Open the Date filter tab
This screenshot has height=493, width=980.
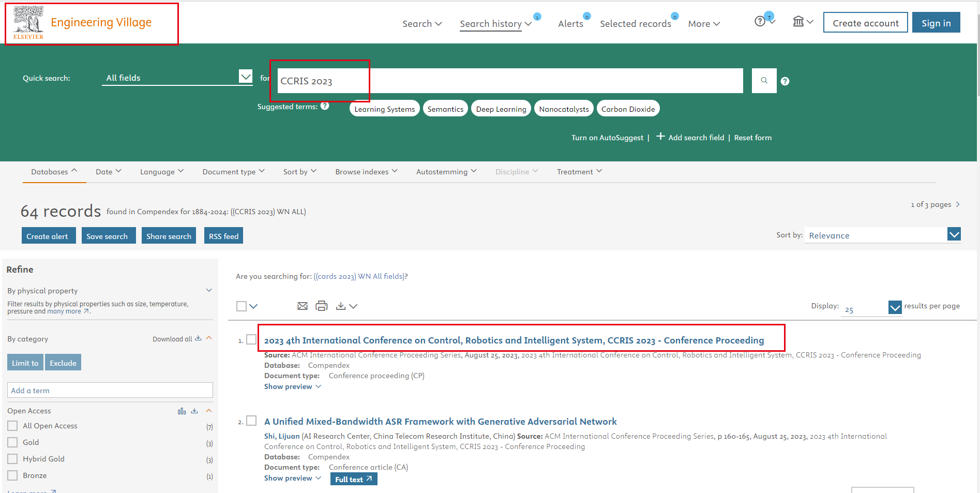(109, 172)
